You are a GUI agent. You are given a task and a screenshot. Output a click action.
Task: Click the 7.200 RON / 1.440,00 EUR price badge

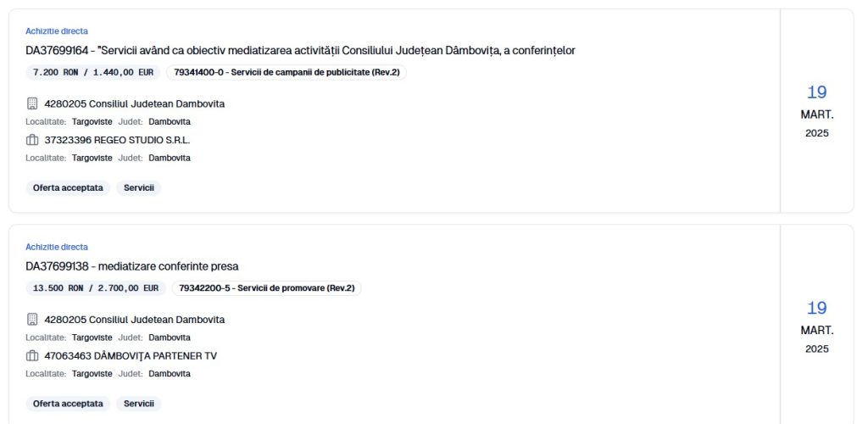click(93, 73)
